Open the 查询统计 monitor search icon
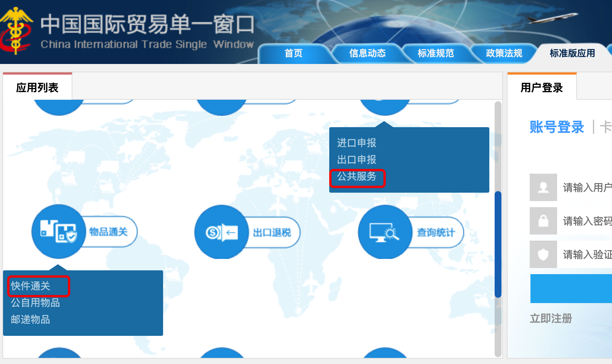The image size is (612, 364). [x=385, y=232]
